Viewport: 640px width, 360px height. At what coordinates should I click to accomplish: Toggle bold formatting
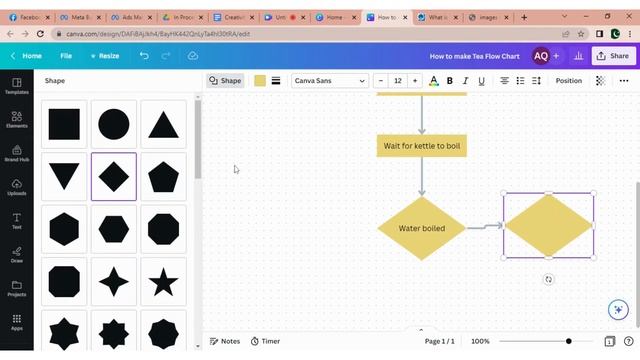pyautogui.click(x=449, y=81)
